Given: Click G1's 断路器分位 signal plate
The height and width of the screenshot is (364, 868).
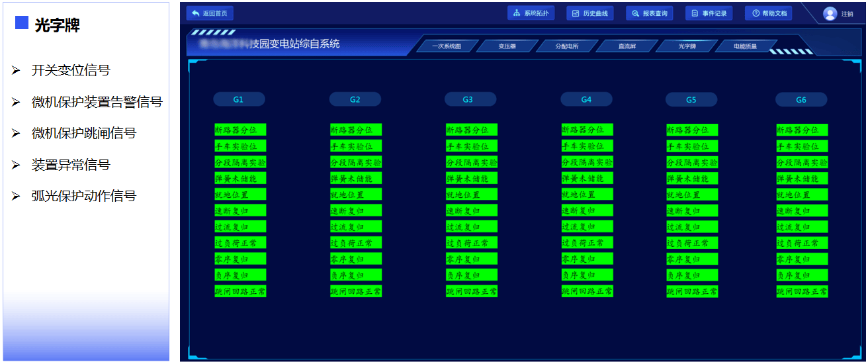Looking at the screenshot, I should [x=240, y=130].
